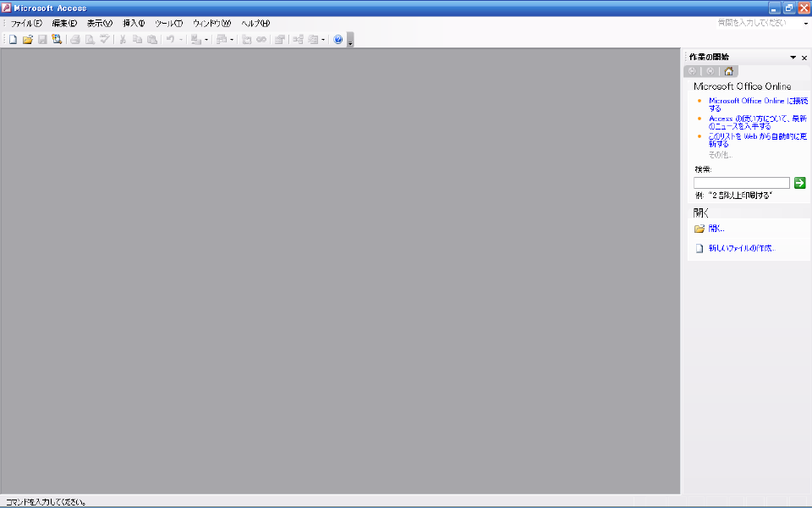The image size is (812, 508).
Task: Click the task pane 検索 input field
Action: point(742,183)
